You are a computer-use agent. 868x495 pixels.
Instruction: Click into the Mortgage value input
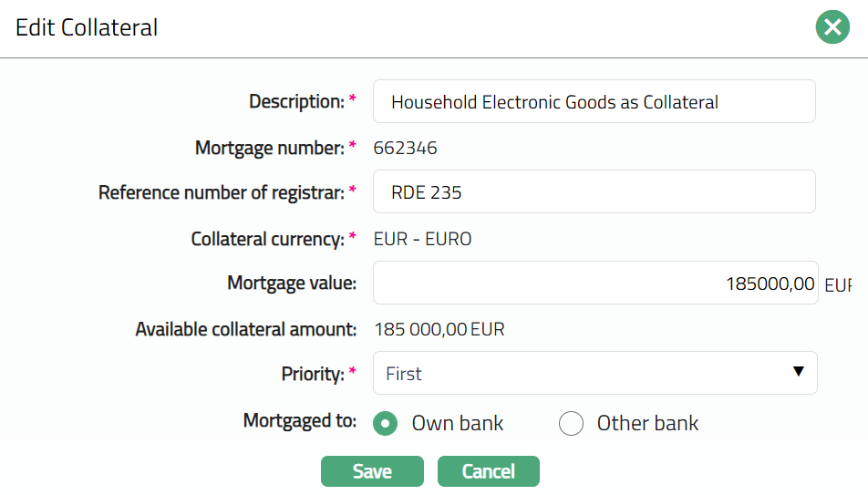tap(594, 284)
